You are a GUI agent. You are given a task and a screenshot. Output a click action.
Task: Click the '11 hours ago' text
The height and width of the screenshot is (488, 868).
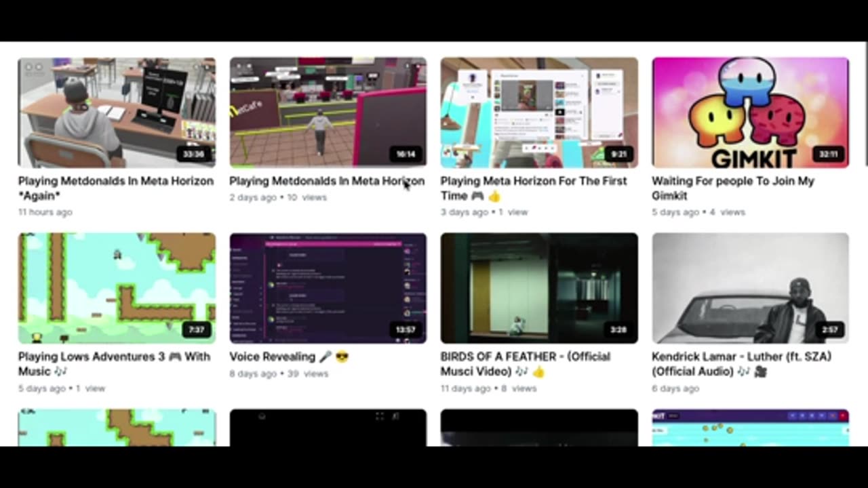click(x=45, y=212)
